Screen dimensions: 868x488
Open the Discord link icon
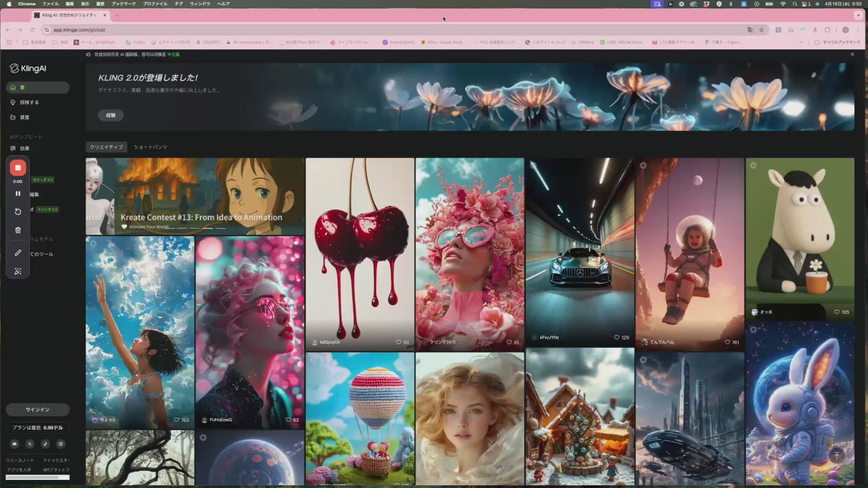[14, 444]
